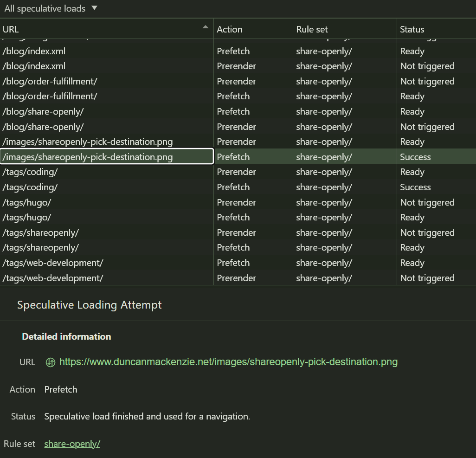Select the /blog/share-openly/ Prefetch row

[107, 112]
